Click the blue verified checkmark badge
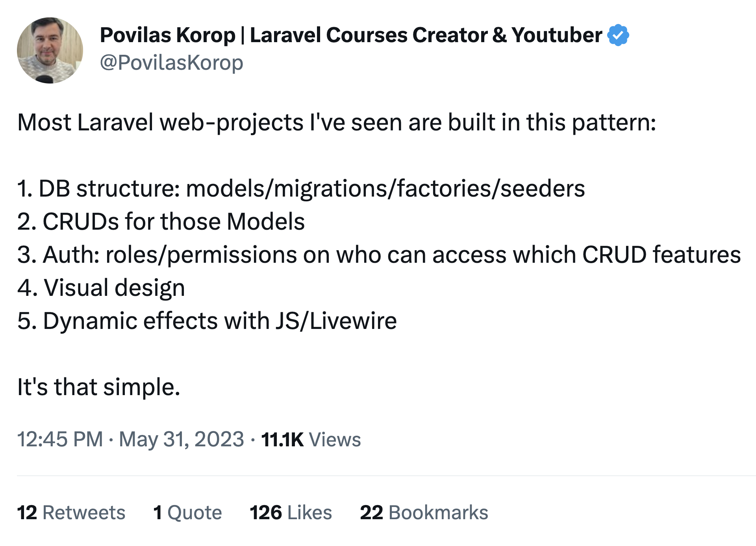 (618, 35)
